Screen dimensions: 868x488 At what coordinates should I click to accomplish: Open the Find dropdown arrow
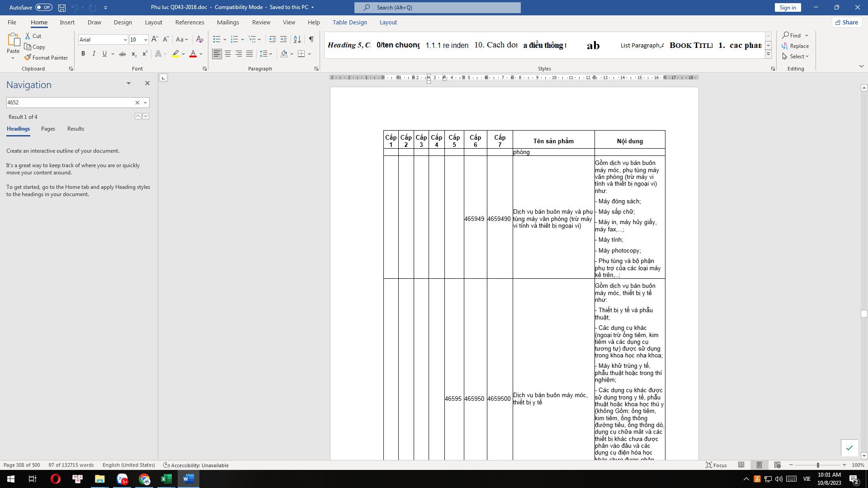pyautogui.click(x=807, y=35)
